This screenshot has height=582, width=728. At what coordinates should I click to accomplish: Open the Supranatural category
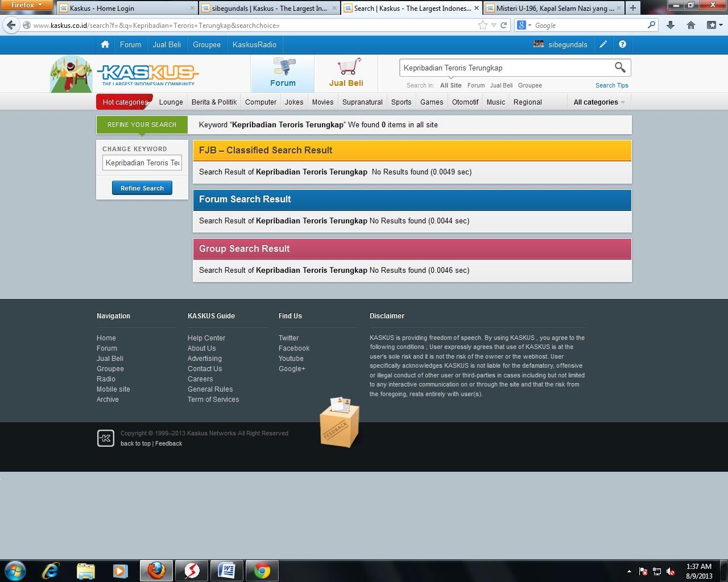[362, 102]
